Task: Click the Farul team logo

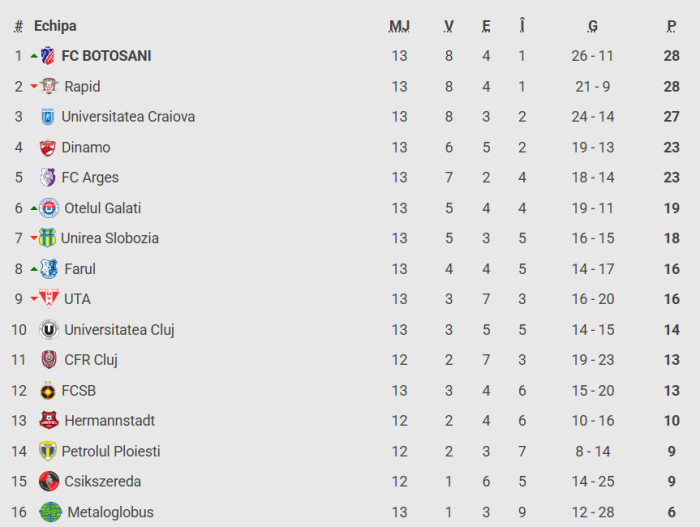Action: coord(49,269)
